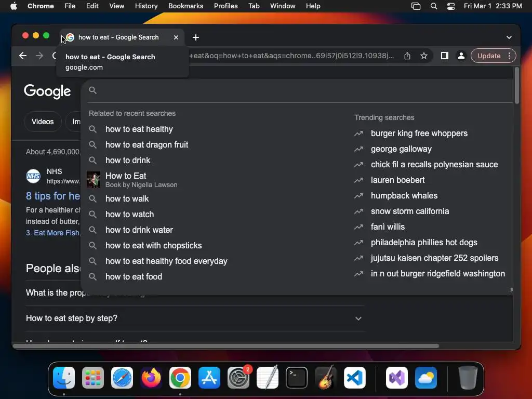Open the File menu
532x399 pixels.
click(70, 6)
